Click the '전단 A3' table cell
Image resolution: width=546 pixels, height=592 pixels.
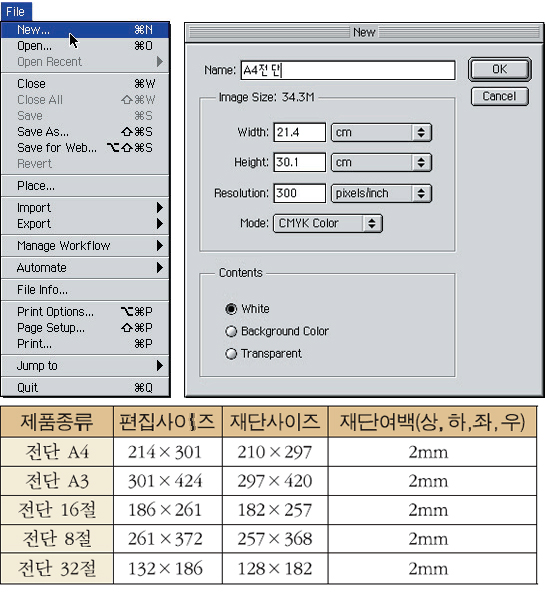[x=57, y=481]
